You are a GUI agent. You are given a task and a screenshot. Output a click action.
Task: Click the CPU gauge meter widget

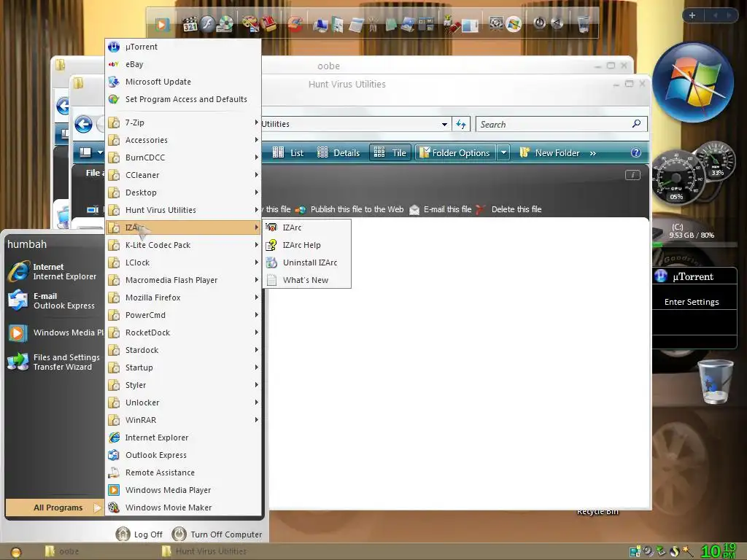tap(676, 177)
